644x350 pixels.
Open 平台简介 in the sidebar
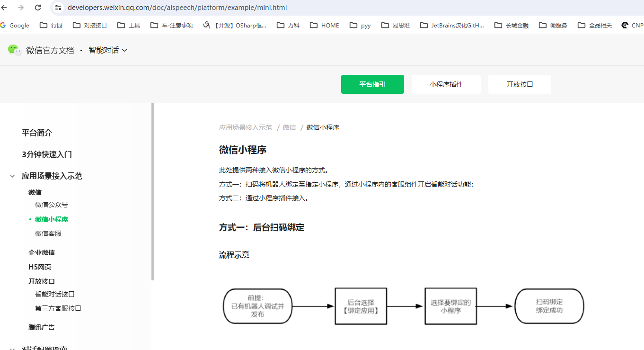[x=37, y=133]
